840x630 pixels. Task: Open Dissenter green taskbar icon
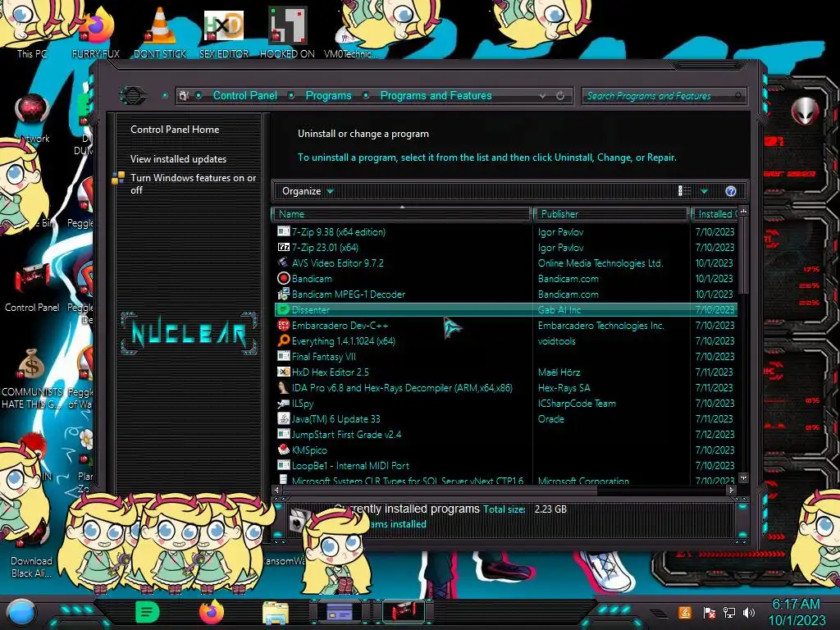point(148,612)
